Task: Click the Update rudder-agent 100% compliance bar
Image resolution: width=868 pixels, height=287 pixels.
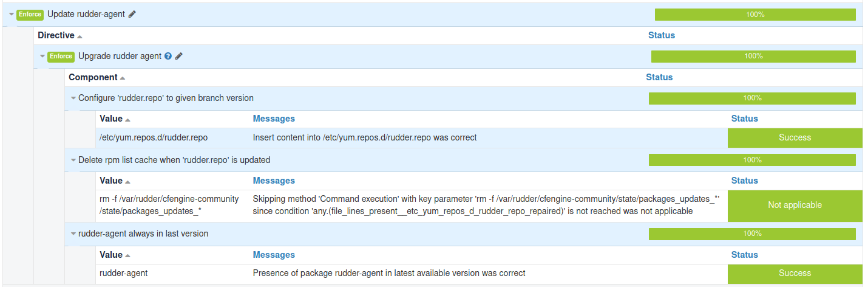Action: tap(754, 15)
